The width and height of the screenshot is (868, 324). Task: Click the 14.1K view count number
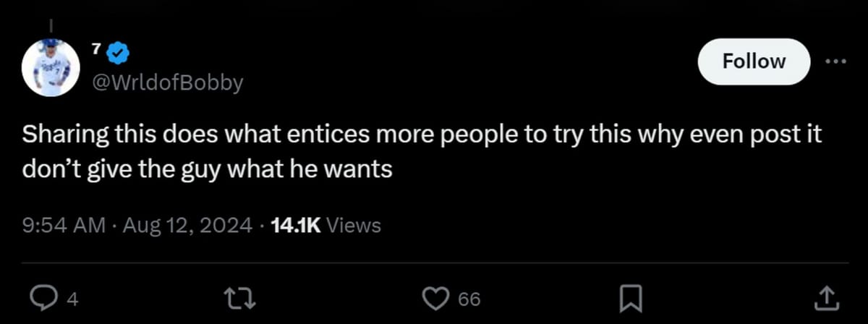tap(294, 225)
